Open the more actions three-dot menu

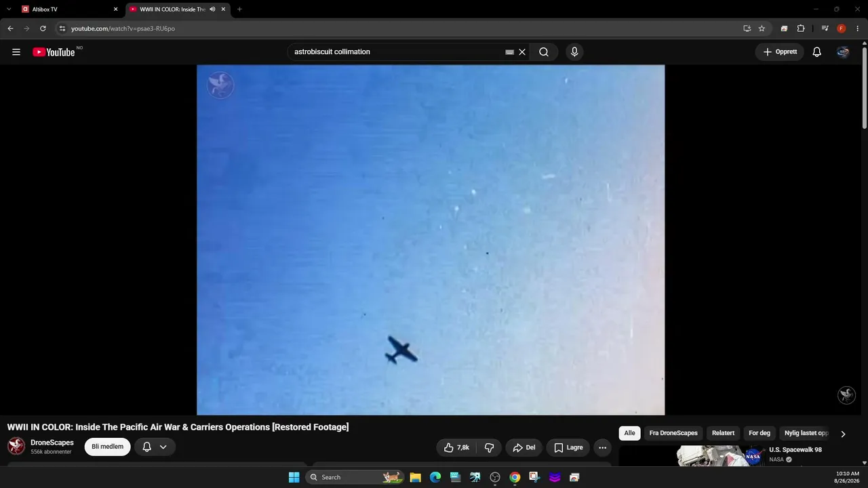[x=602, y=447]
